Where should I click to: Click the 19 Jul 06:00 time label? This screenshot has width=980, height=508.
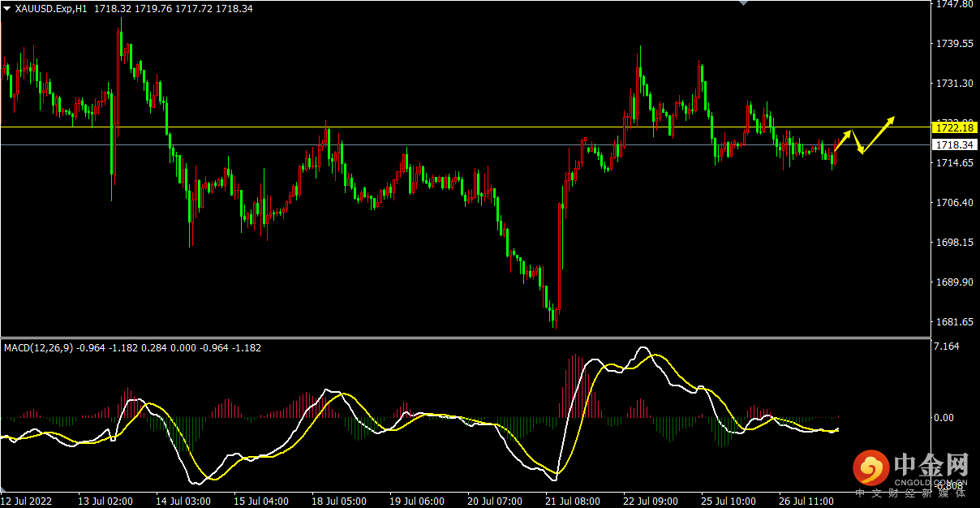pyautogui.click(x=416, y=502)
